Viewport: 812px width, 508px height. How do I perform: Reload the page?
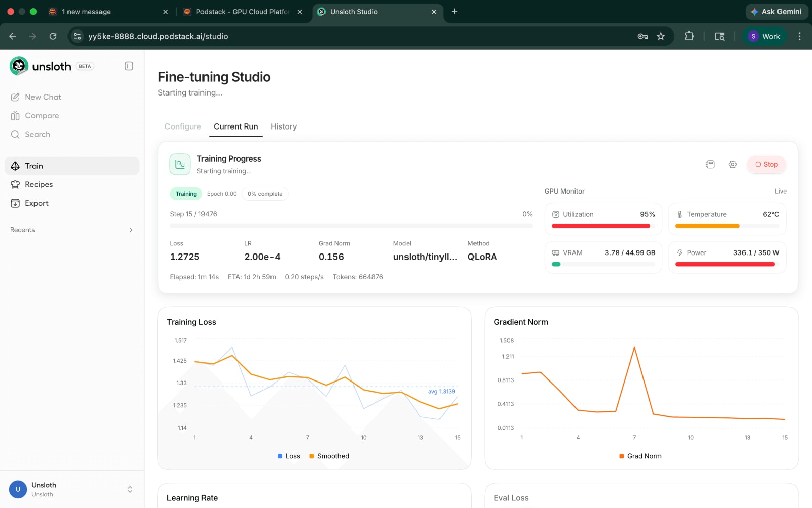tap(53, 36)
